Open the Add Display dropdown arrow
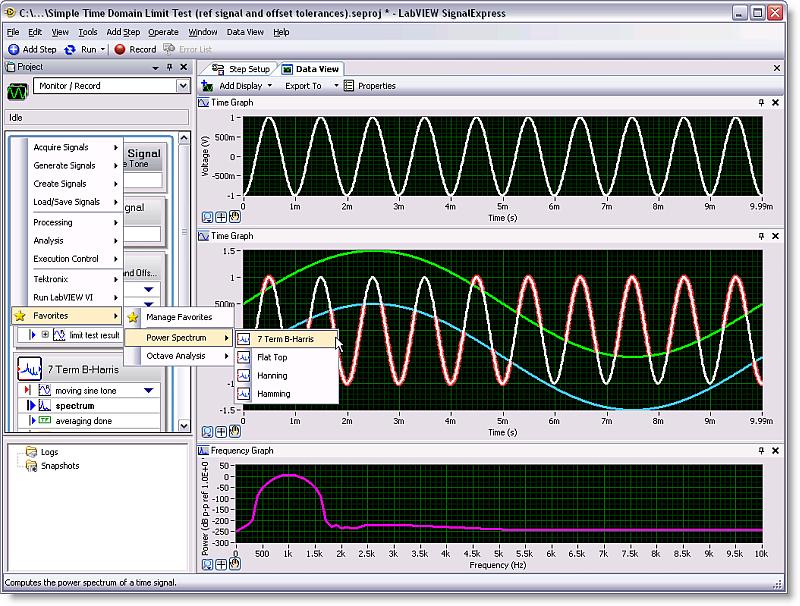The width and height of the screenshot is (800, 606). 271,86
